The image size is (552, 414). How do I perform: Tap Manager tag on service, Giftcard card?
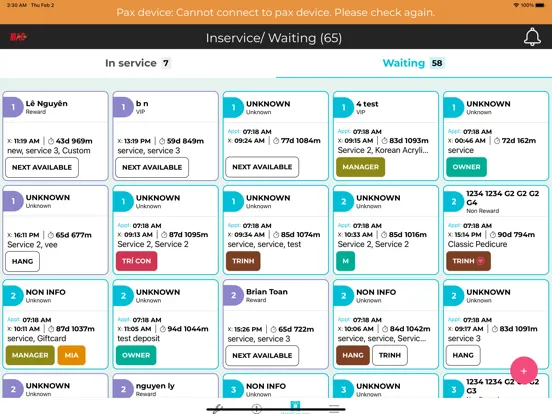click(30, 355)
